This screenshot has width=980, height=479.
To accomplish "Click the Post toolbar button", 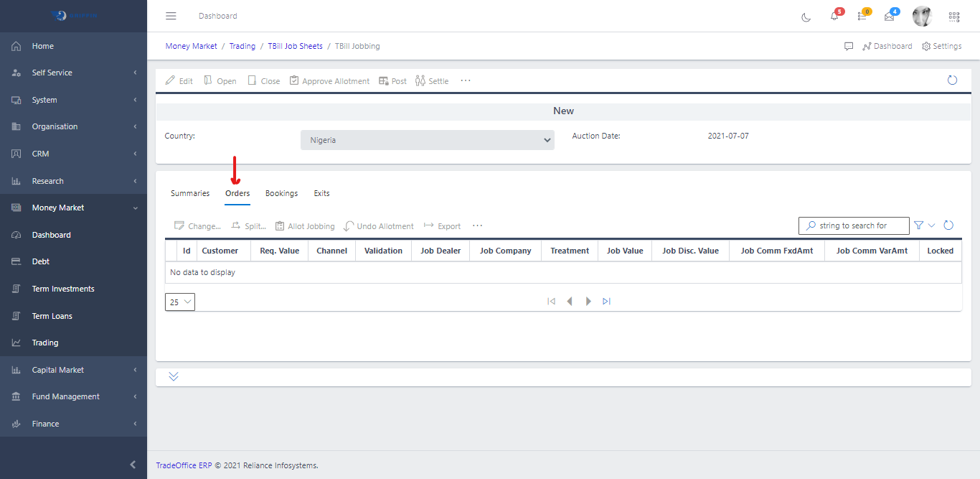I will [392, 81].
